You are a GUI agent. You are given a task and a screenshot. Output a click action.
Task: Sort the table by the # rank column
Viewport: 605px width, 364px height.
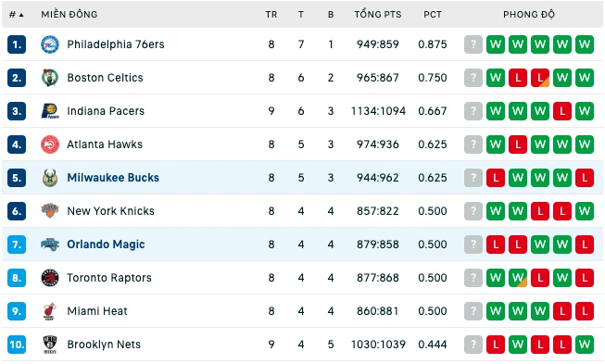pyautogui.click(x=16, y=15)
